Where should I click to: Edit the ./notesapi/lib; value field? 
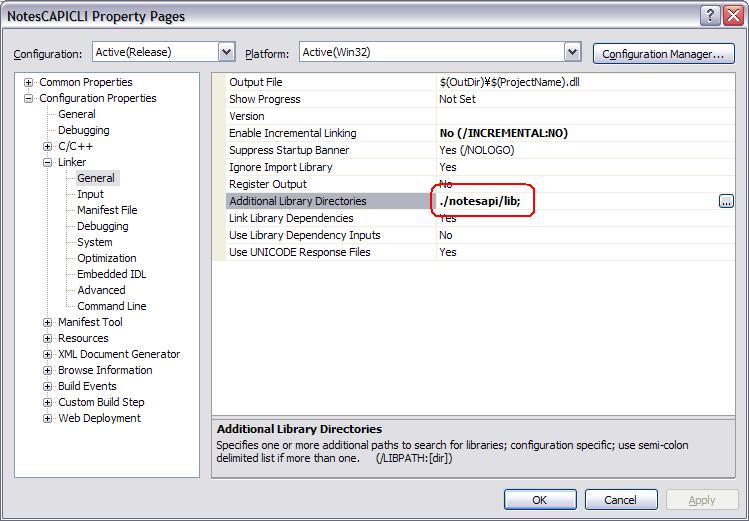tap(577, 202)
